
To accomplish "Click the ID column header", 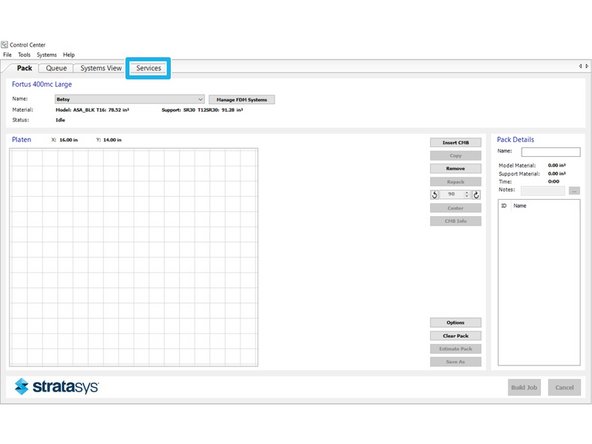I will coord(504,206).
